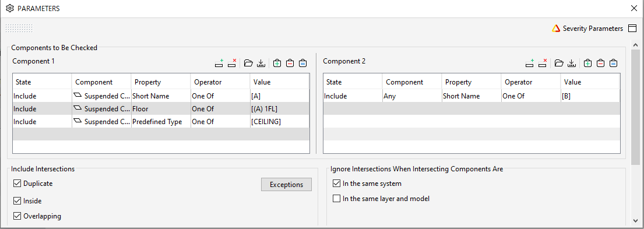The image size is (644, 229).
Task: Click the scrollbar up arrow
Action: [635, 44]
